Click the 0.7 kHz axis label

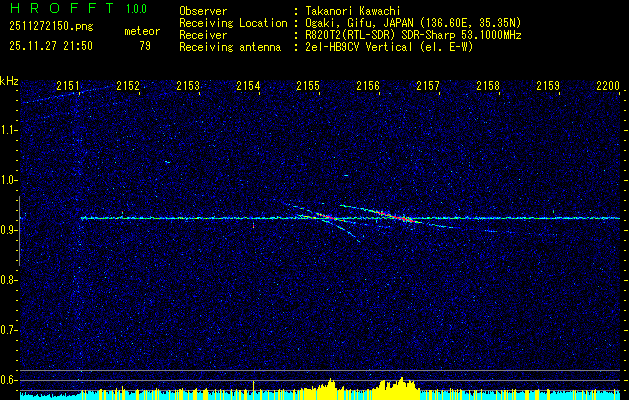coord(9,330)
